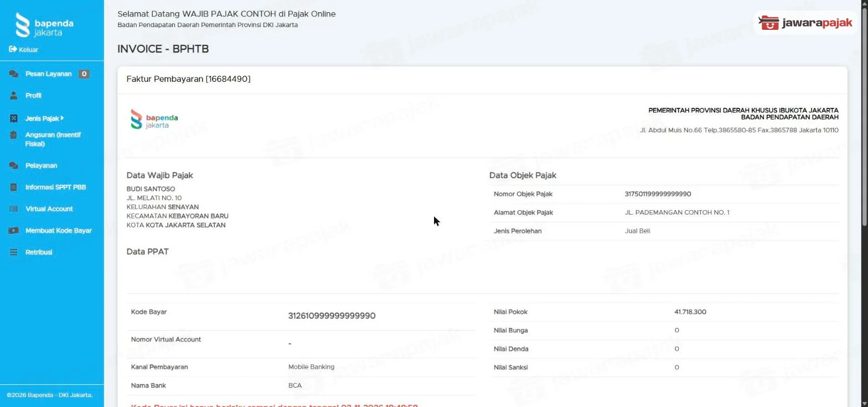
Task: Click the Virtual Account barcode icon
Action: (x=14, y=209)
